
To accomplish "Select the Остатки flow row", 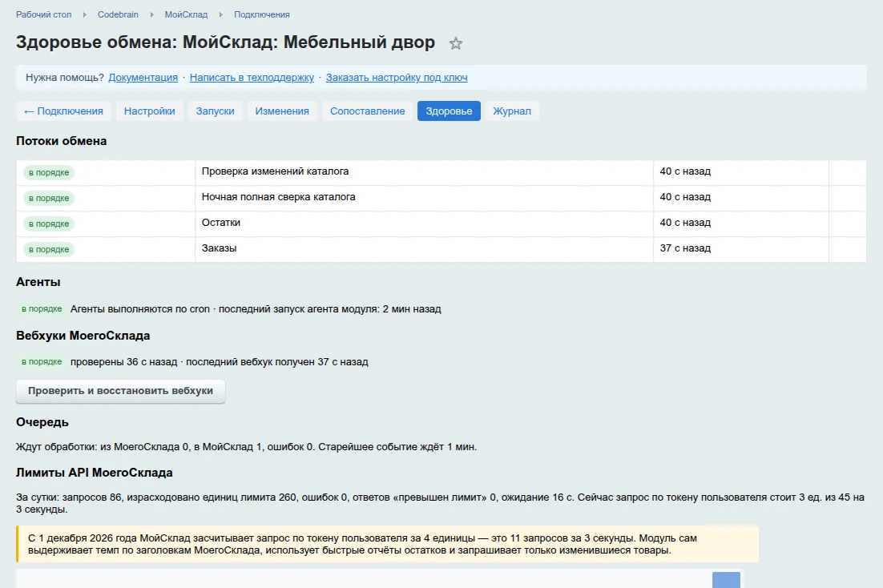I will pyautogui.click(x=441, y=224).
